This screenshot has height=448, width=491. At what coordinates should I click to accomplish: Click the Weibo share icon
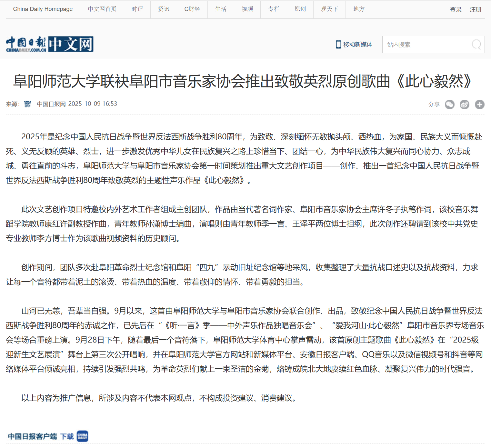pyautogui.click(x=465, y=105)
